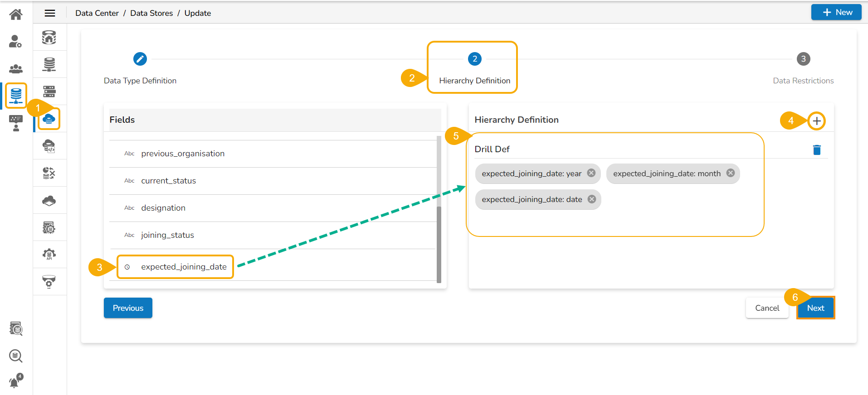Open the document search icon near bottom
Viewport: 868px width, 395px height.
point(16,328)
